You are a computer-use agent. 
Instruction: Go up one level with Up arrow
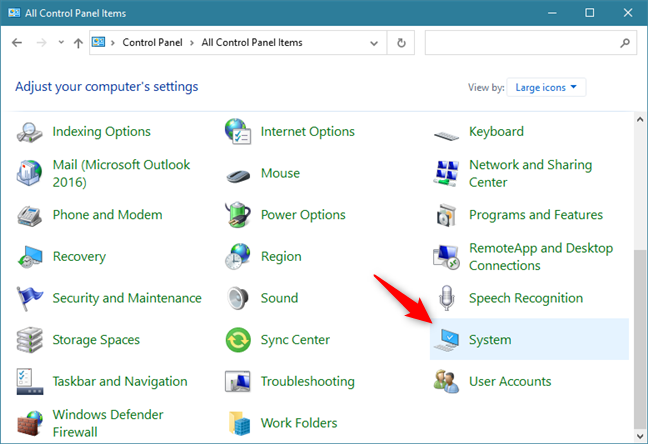pos(78,43)
